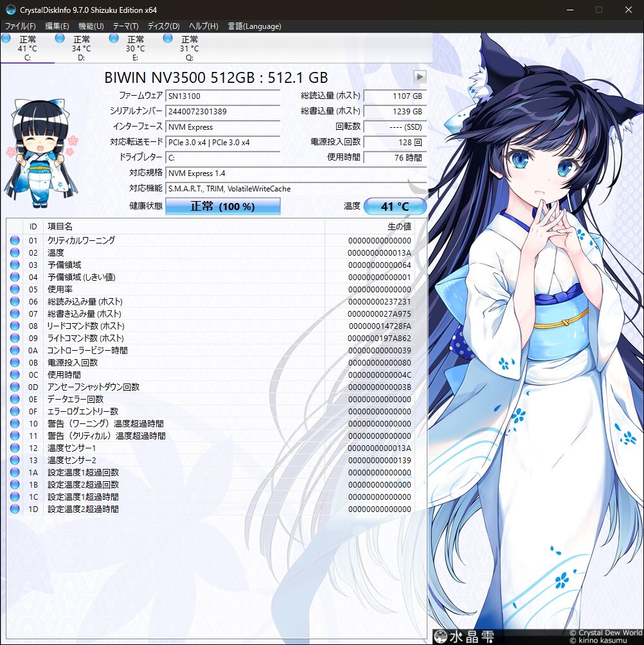Click the next disk arrow button
The image size is (644, 645).
pyautogui.click(x=420, y=76)
